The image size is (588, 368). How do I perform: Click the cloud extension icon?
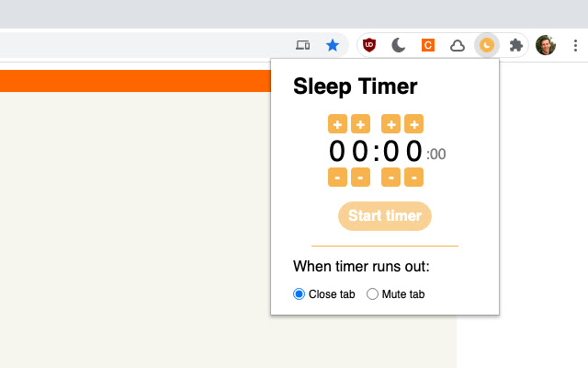pyautogui.click(x=457, y=44)
